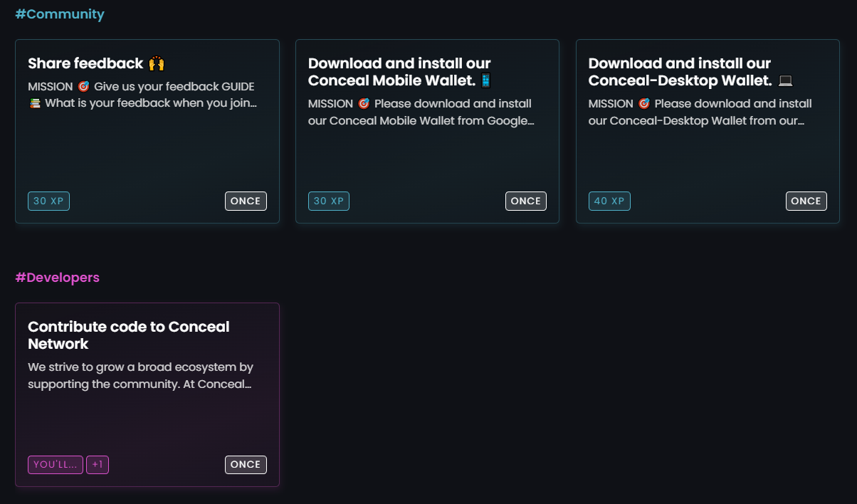Click the 40 XP badge on Desktop Wallet card
Screen dimensions: 857x504
609,201
